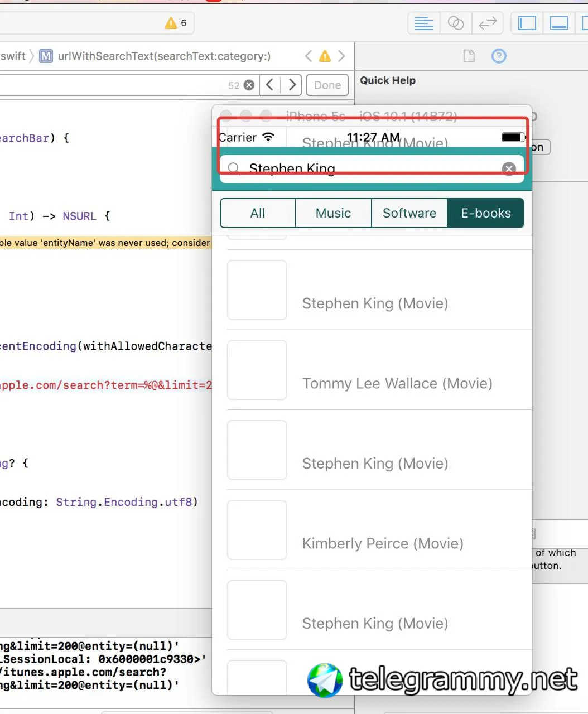Switch to the standard editor view

coord(424,23)
